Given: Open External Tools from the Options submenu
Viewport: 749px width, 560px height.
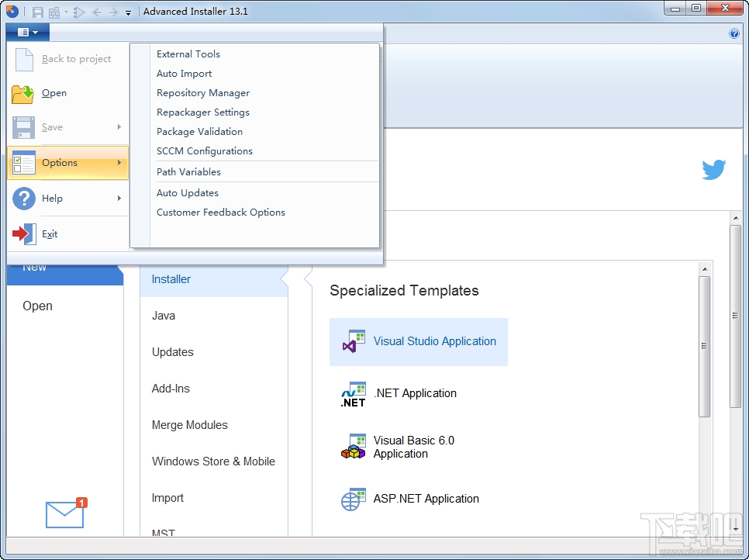Looking at the screenshot, I should click(188, 54).
